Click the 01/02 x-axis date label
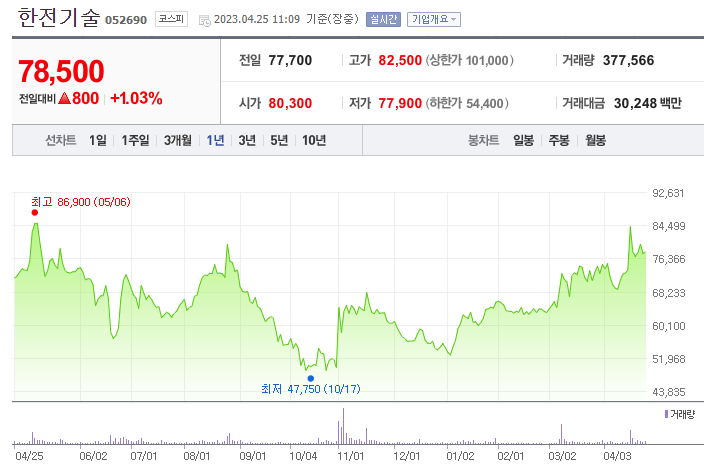Image resolution: width=704 pixels, height=470 pixels. point(460,456)
